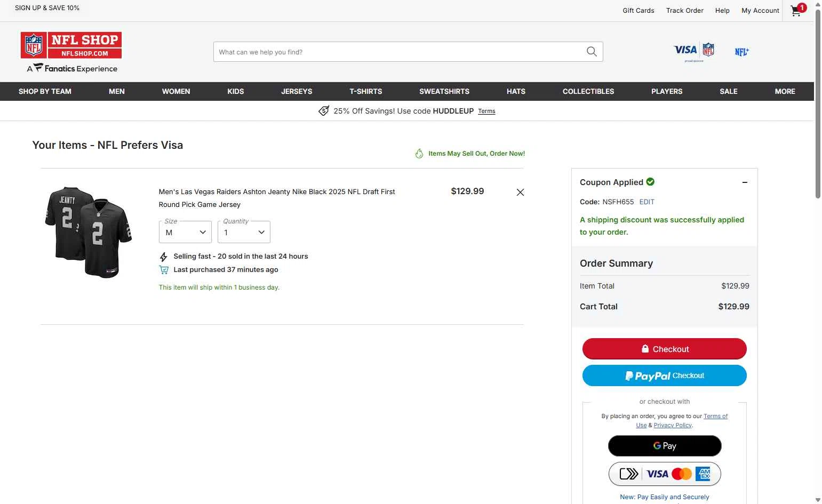Remove the Raiders jersey from cart
This screenshot has width=822, height=504.
coord(520,192)
